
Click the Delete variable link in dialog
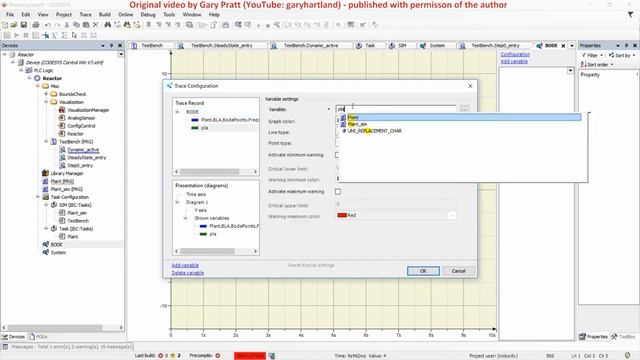pos(187,273)
